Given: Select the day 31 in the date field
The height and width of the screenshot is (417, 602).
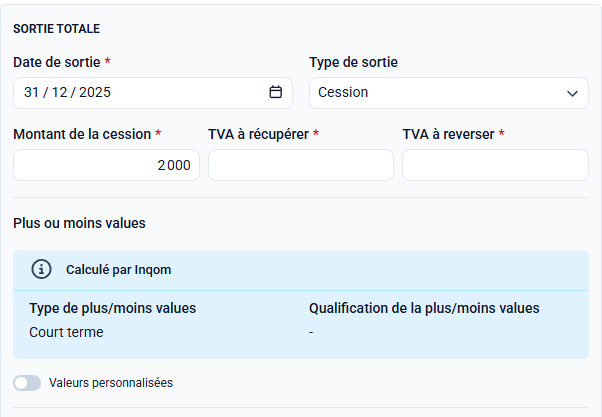Looking at the screenshot, I should [x=31, y=92].
